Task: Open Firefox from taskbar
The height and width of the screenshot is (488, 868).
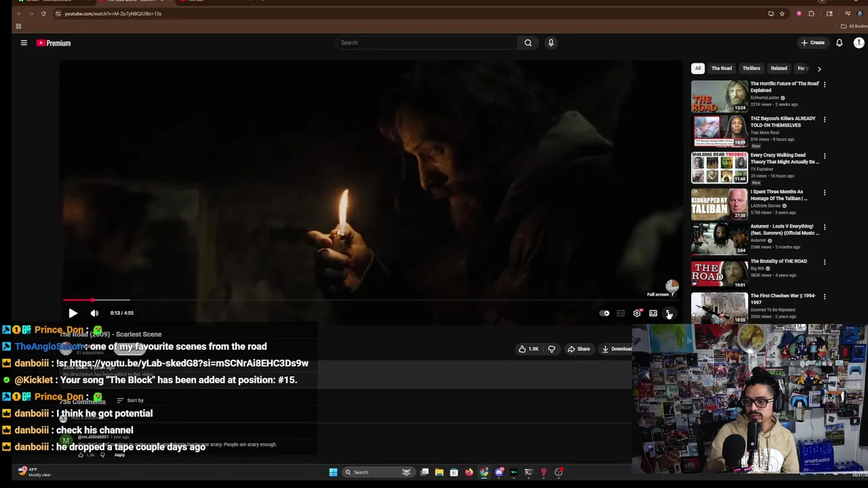Action: (469, 472)
